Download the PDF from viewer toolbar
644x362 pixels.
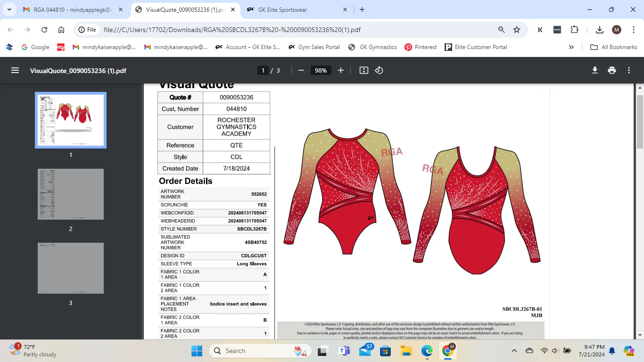(595, 70)
